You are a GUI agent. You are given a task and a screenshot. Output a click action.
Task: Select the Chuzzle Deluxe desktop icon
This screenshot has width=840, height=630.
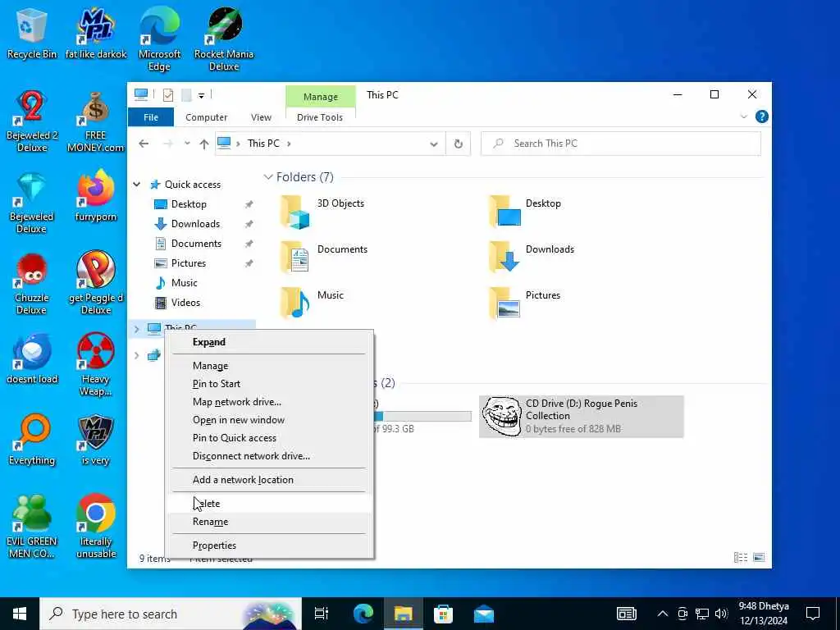tap(32, 284)
